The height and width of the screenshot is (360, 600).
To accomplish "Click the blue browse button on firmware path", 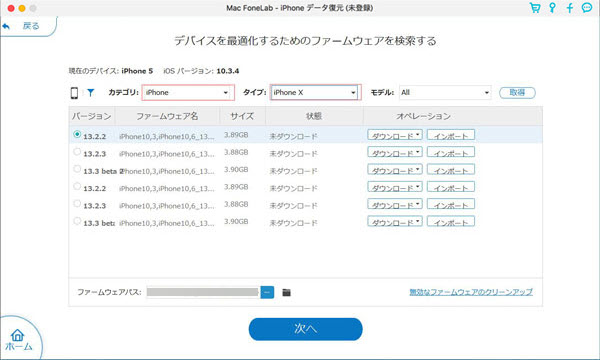I will point(267,293).
